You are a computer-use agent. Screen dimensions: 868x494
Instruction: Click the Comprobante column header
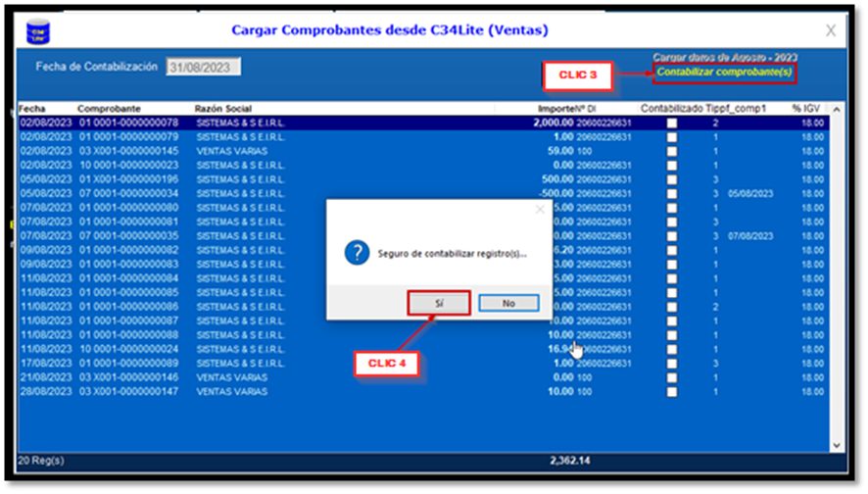coord(109,108)
